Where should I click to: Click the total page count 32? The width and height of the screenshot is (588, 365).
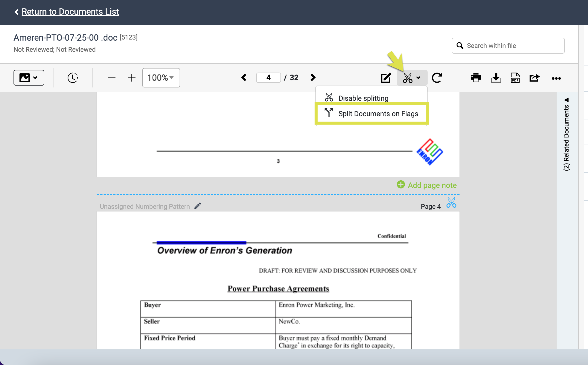pyautogui.click(x=294, y=78)
